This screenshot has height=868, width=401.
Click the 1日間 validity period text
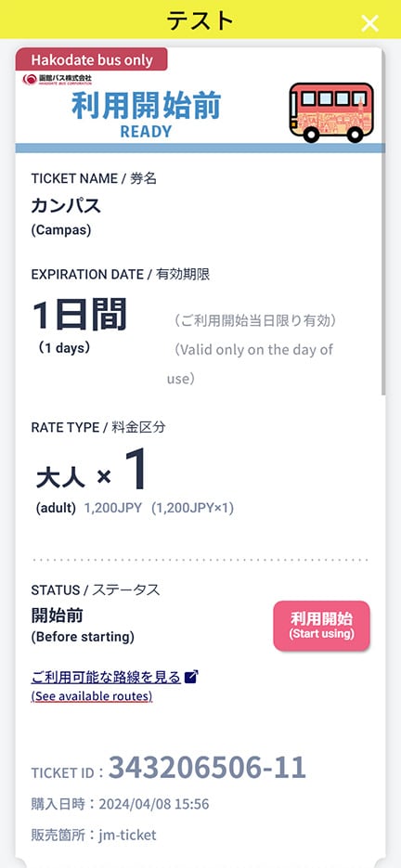(79, 315)
